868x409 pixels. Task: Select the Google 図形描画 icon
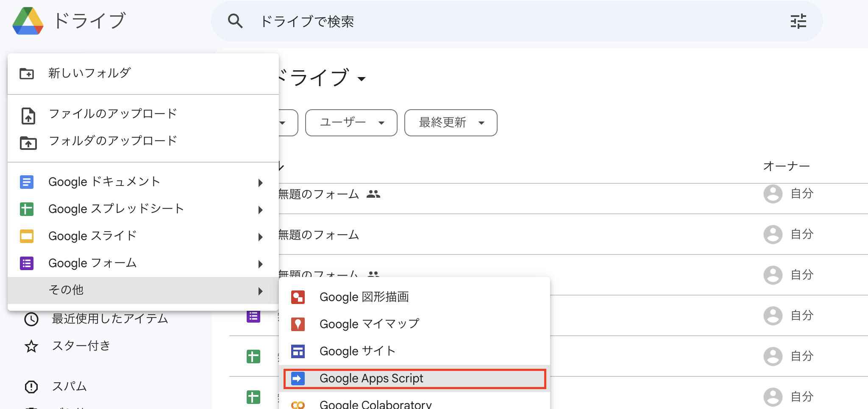[298, 297]
